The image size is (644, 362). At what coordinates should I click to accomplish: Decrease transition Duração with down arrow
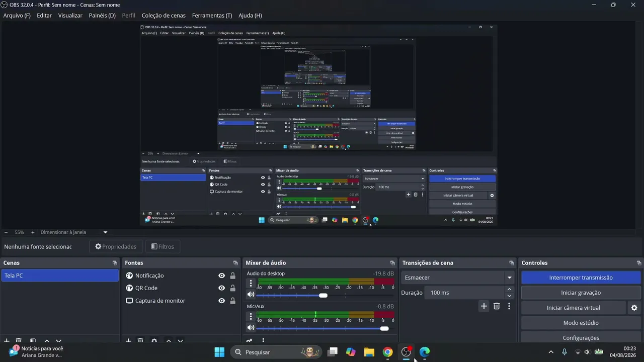tap(509, 296)
